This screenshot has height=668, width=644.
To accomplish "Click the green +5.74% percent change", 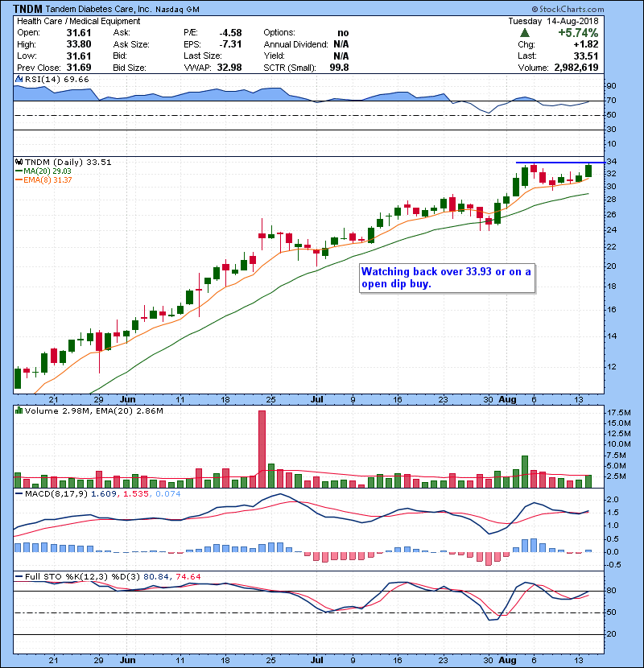I will coord(578,33).
